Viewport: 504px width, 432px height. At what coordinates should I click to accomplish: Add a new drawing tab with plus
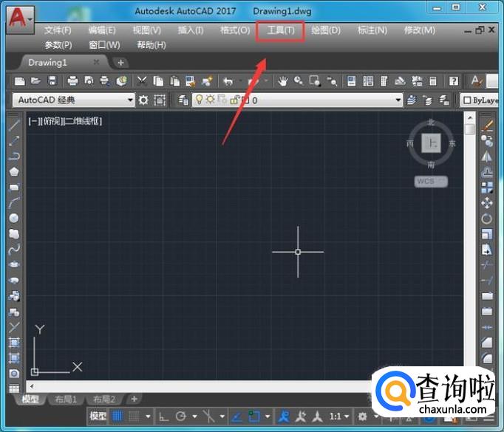(x=121, y=63)
